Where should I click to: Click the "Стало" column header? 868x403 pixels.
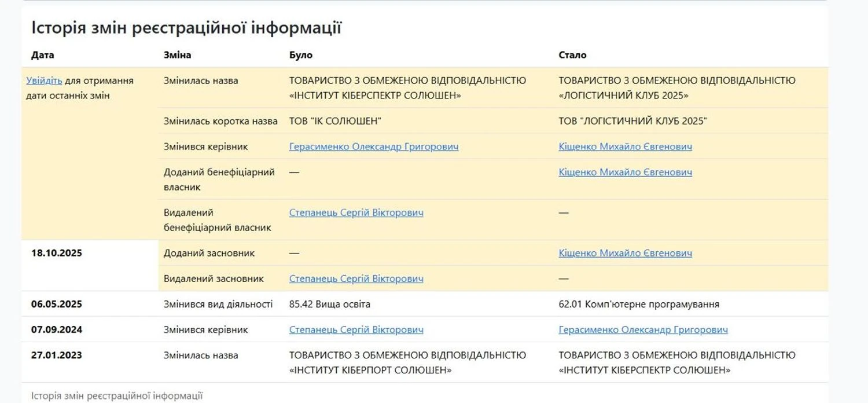[x=572, y=55]
